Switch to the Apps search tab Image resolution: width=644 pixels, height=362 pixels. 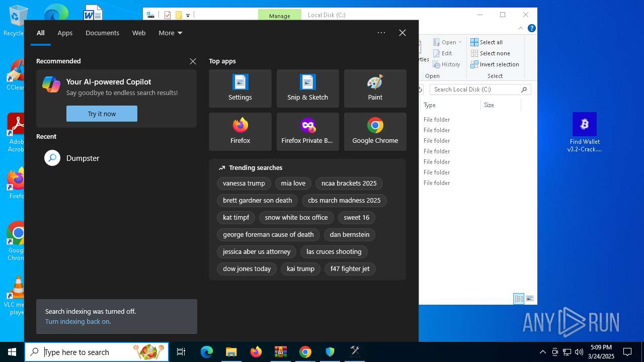65,33
